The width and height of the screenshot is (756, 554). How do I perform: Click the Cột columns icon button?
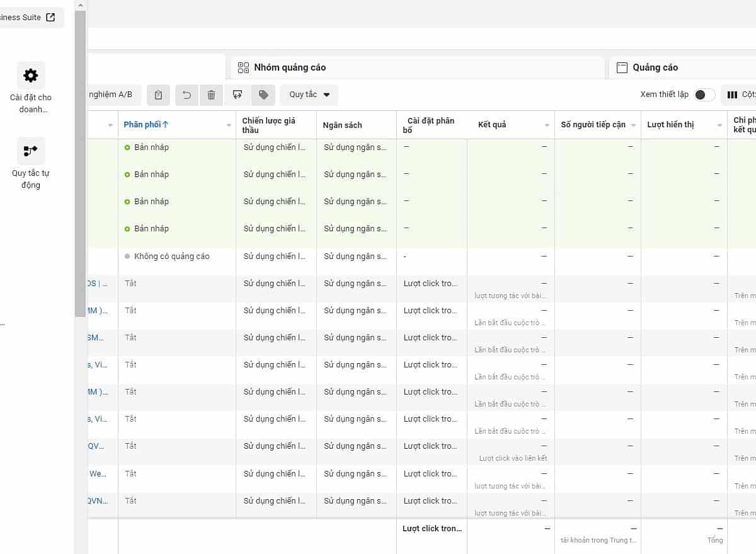pos(740,95)
